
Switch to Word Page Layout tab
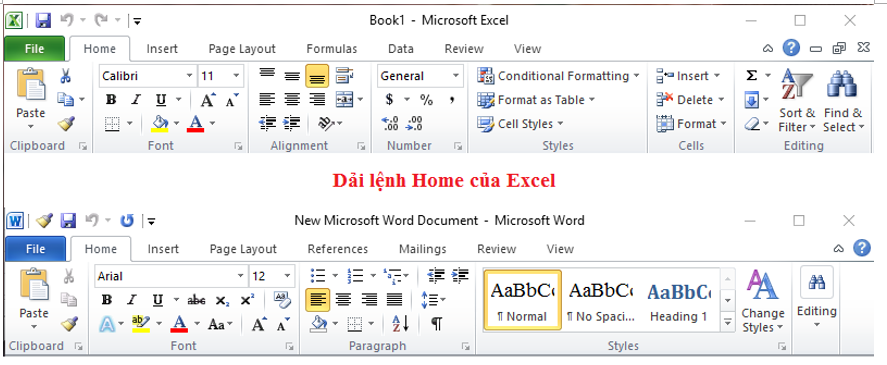243,249
